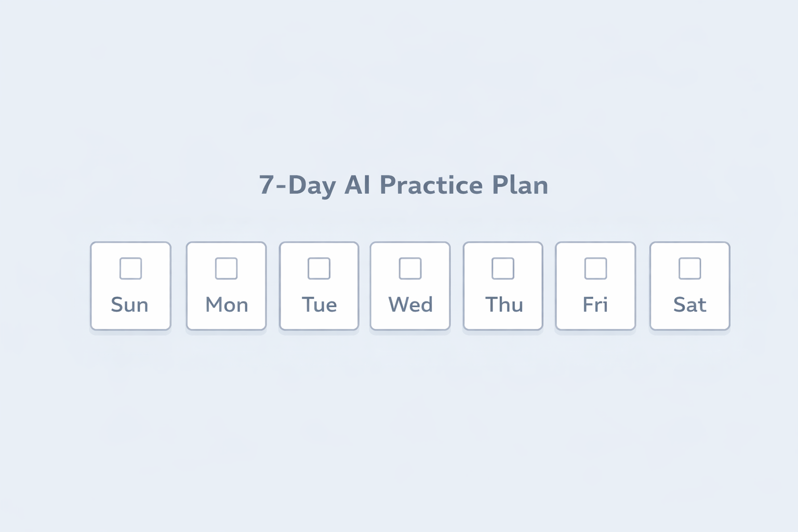This screenshot has width=798, height=532.
Task: Select the Thu day card
Action: point(502,285)
